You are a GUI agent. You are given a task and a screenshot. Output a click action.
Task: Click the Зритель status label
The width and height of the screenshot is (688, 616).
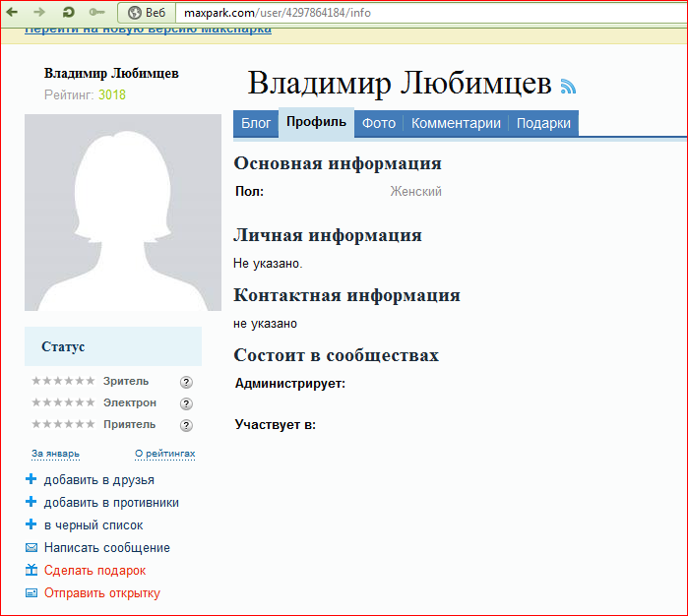(x=126, y=381)
